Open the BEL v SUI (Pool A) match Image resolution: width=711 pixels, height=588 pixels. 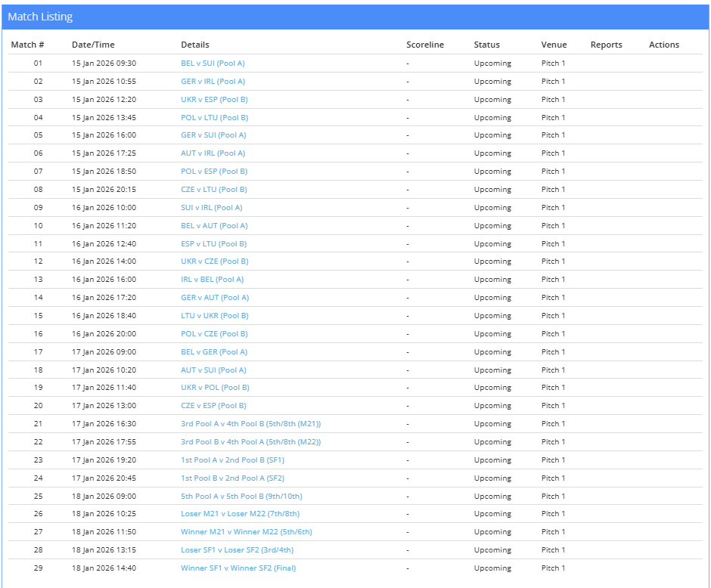213,63
